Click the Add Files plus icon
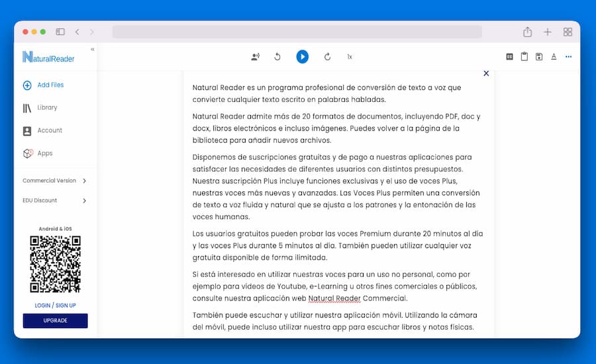 pyautogui.click(x=27, y=85)
